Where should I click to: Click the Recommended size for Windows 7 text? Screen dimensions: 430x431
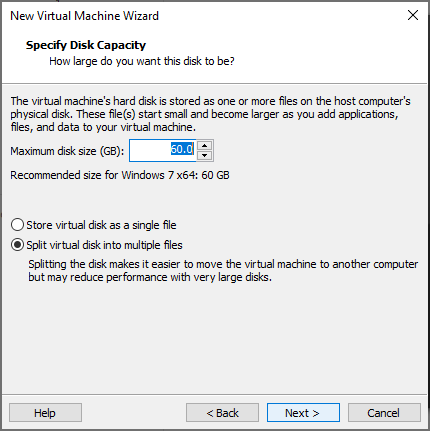coord(120,175)
